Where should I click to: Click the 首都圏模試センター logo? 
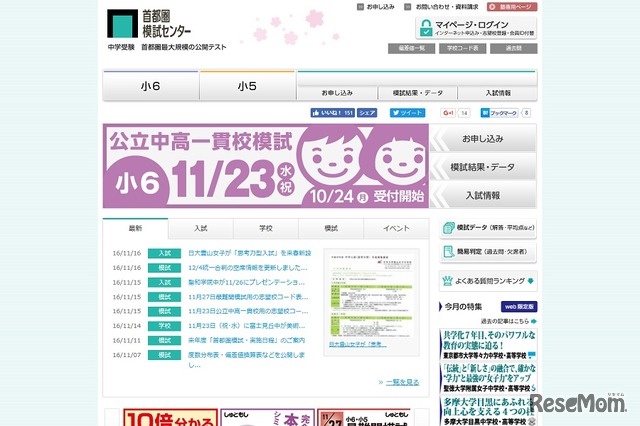149,24
